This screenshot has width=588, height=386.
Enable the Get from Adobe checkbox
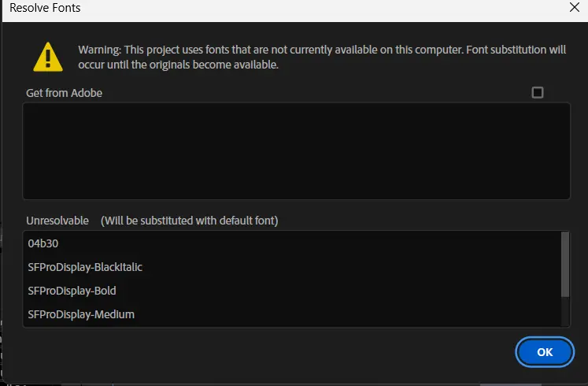[538, 92]
